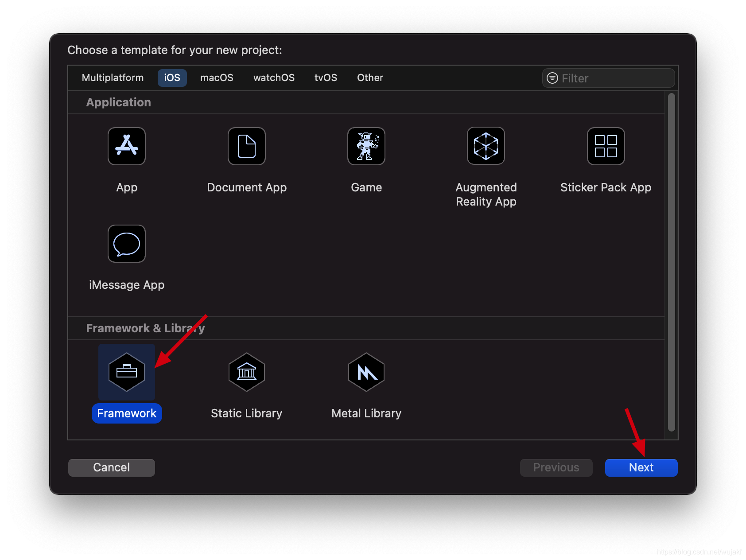Switch to the Multiplatform tab

click(x=113, y=78)
